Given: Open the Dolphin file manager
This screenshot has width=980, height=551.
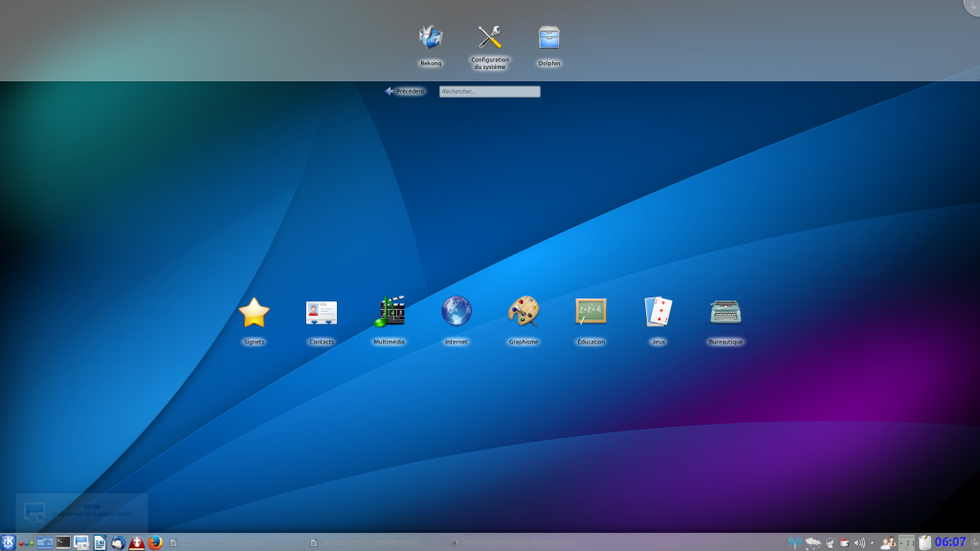Looking at the screenshot, I should [549, 45].
